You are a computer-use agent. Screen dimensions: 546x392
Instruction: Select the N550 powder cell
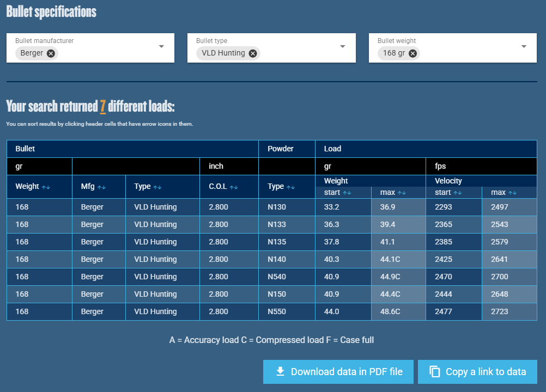[287, 311]
